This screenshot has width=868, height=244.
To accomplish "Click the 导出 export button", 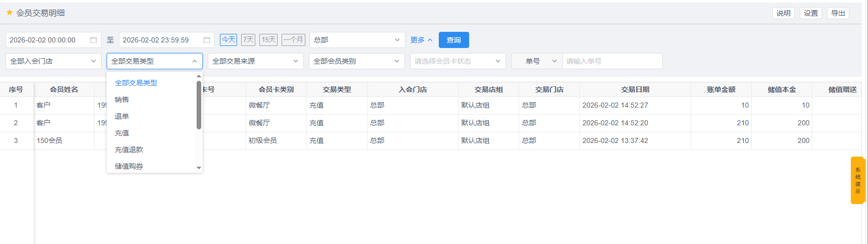I will click(x=838, y=13).
